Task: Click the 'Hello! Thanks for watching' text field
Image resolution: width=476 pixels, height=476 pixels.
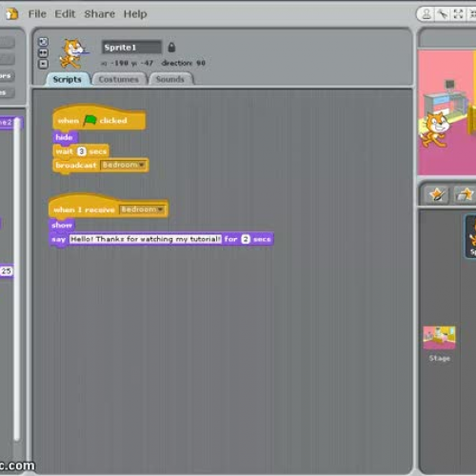Action: (x=146, y=239)
